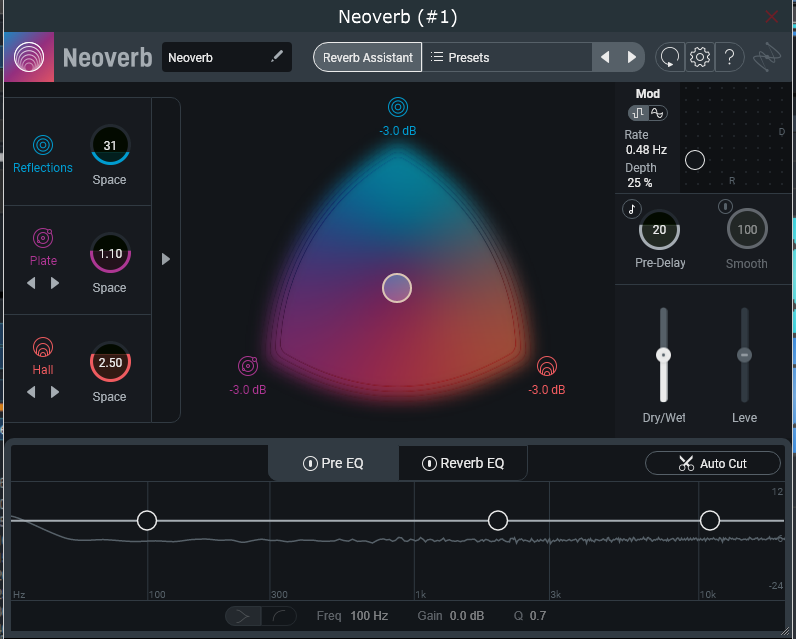Switch to the Pre EQ tab
Image resolution: width=796 pixels, height=639 pixels.
click(x=334, y=463)
